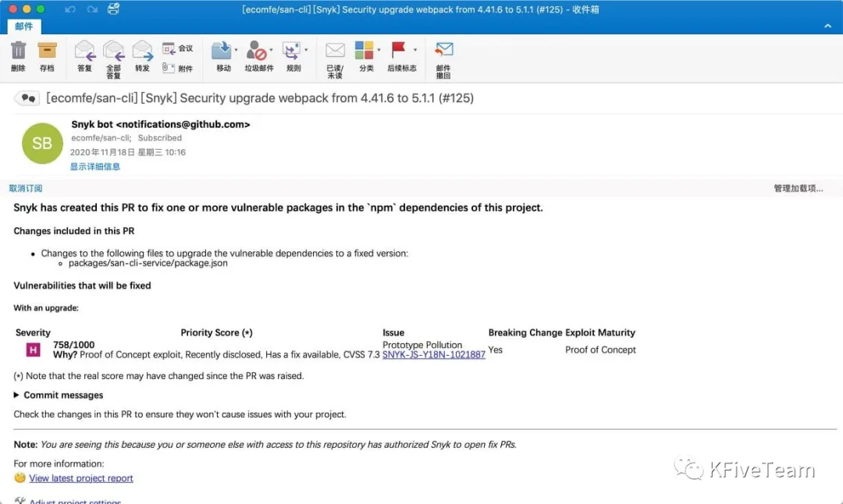Mark sender as junk mail
Viewport: 843px width, 504px height.
pos(257,51)
